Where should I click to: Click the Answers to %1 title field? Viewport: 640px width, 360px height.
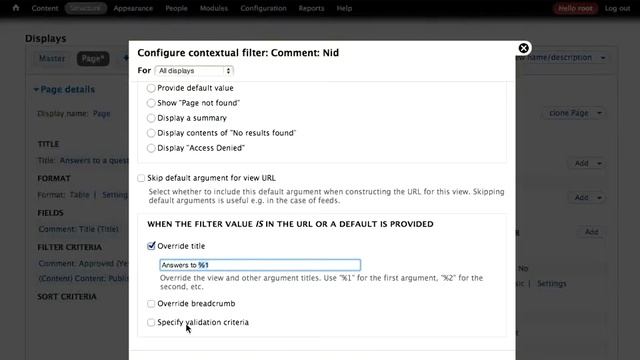point(260,265)
